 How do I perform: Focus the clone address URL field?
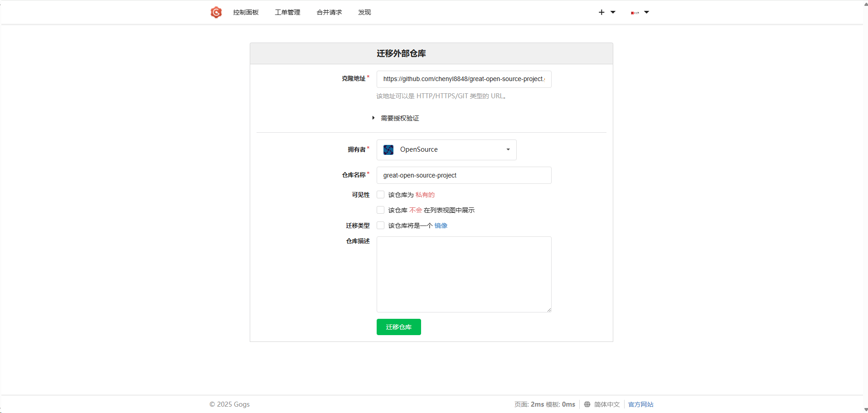(x=464, y=79)
